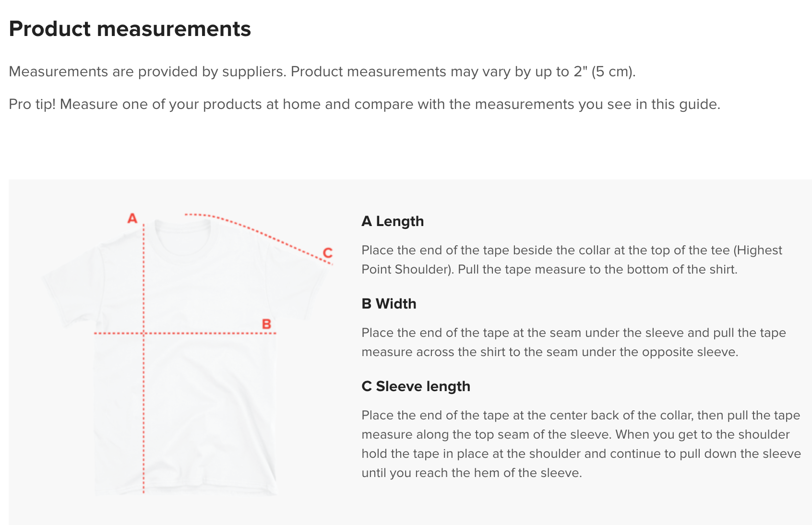Click the red B marker on the diagram
The height and width of the screenshot is (525, 812).
[x=266, y=324]
